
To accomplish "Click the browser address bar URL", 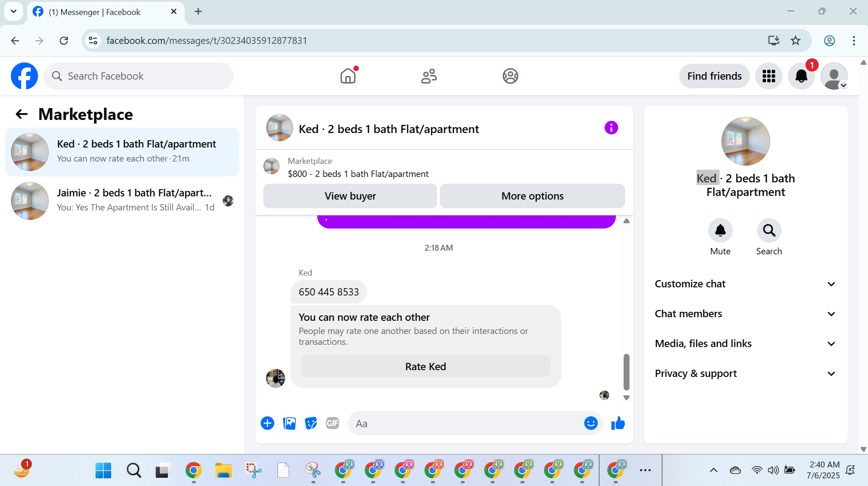I will click(207, 41).
